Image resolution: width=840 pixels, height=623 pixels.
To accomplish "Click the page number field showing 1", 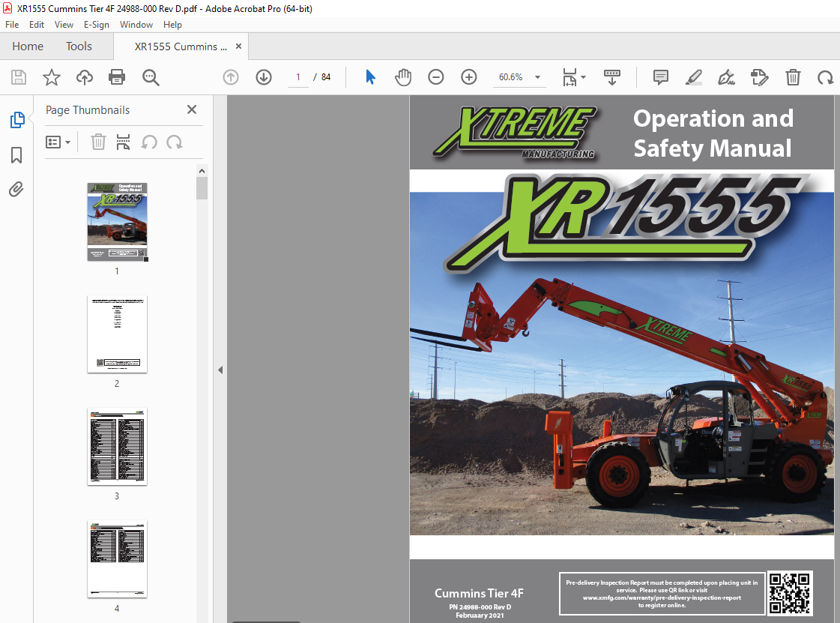I will tap(297, 77).
